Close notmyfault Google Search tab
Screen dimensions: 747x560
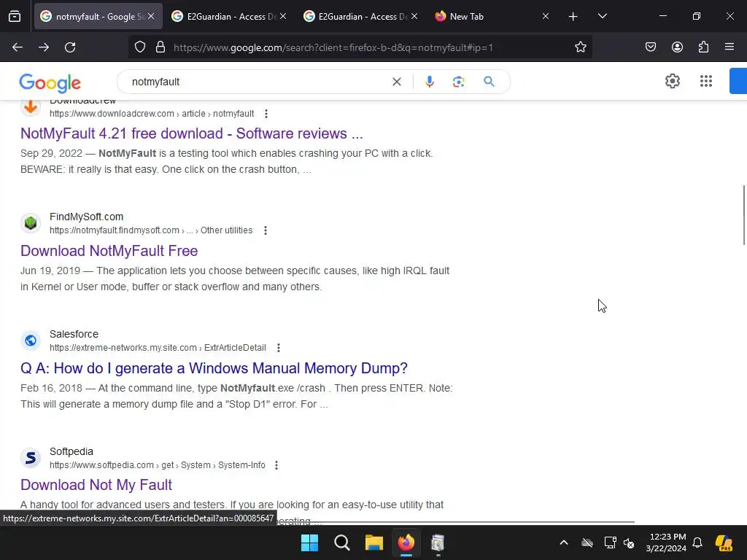pyautogui.click(x=151, y=16)
